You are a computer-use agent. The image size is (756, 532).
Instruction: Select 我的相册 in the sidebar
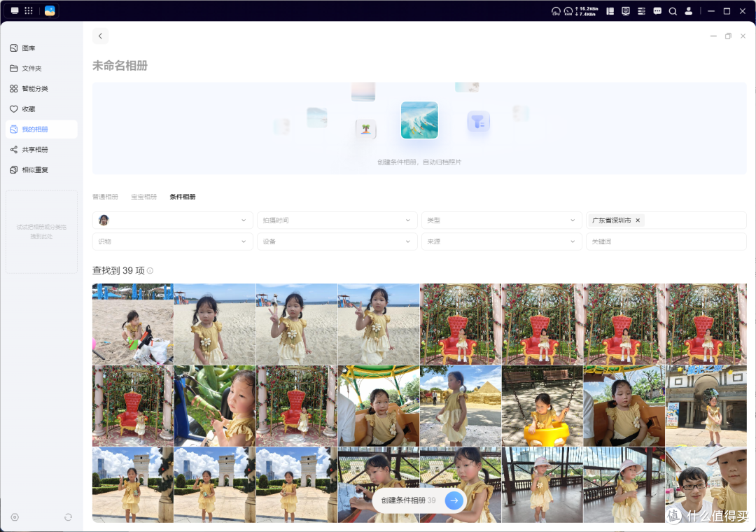[x=41, y=129]
